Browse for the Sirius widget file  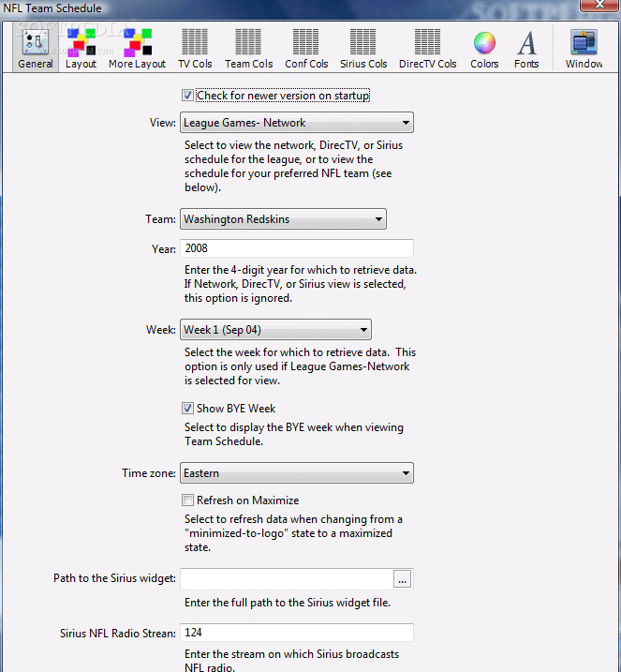[x=402, y=579]
